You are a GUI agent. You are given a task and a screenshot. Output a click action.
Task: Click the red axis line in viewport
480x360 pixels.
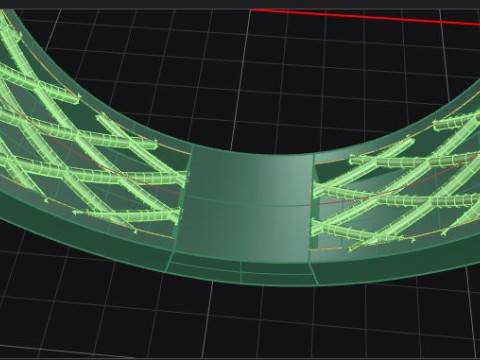(x=365, y=17)
